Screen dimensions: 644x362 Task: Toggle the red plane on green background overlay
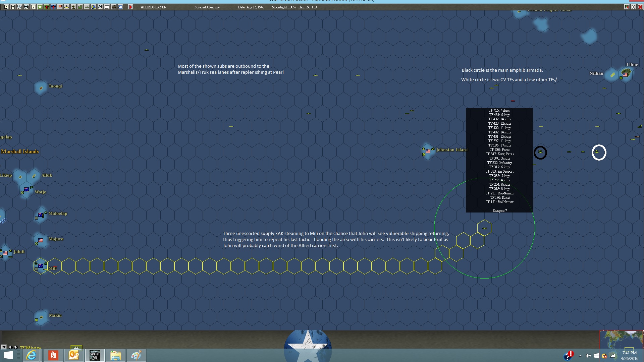[47, 7]
